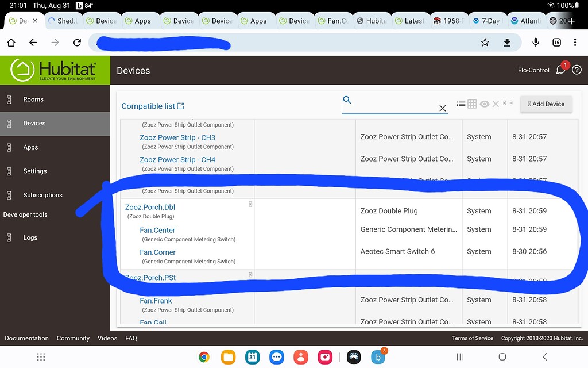Clear the search filter with the X icon

443,108
